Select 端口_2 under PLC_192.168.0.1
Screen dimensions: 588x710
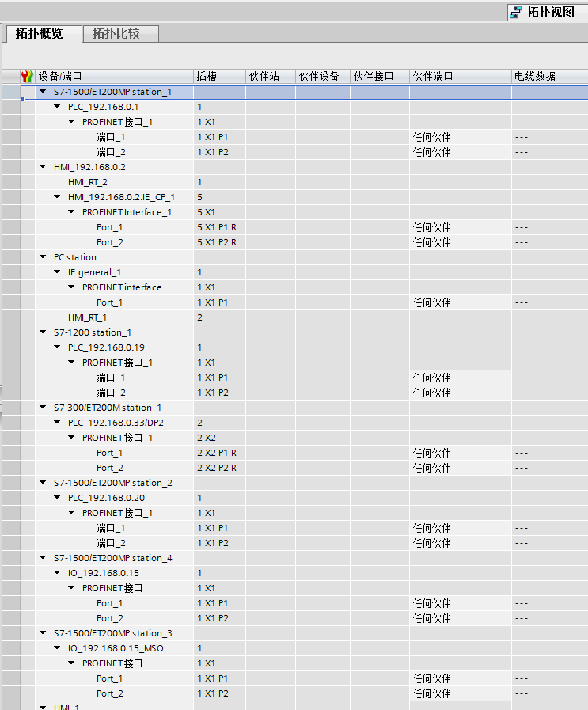(111, 152)
